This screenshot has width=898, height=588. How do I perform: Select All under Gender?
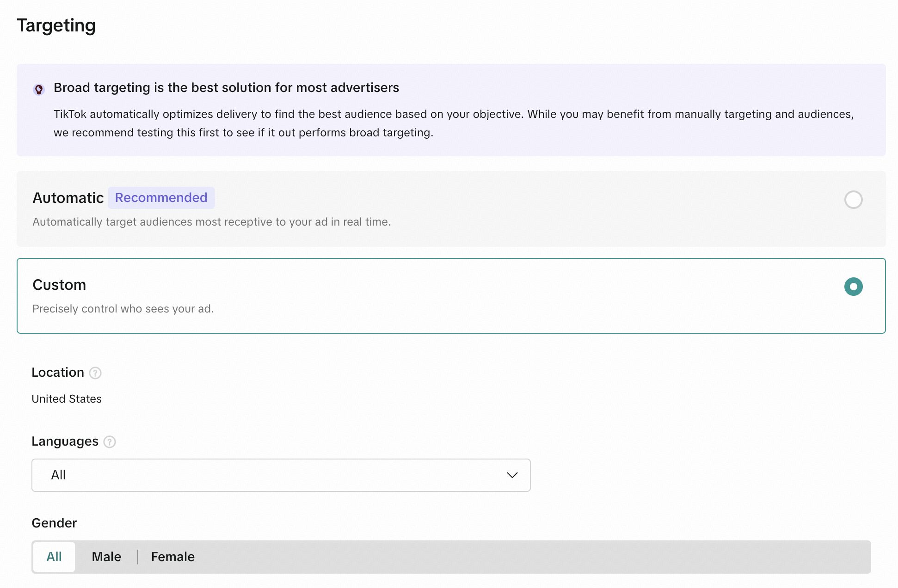tap(54, 557)
